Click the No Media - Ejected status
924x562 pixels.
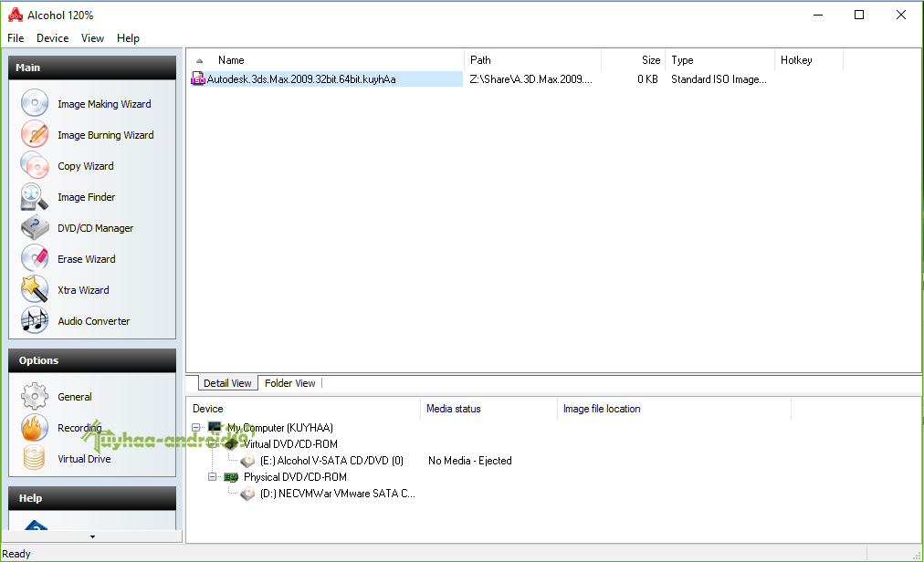469,461
